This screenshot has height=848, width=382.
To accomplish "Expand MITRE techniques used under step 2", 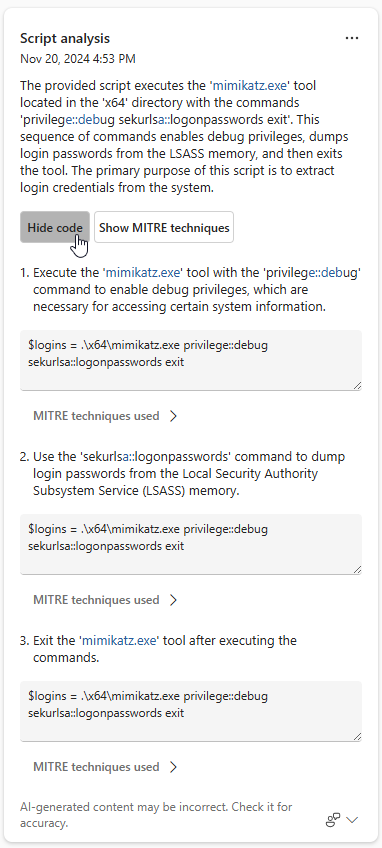I will [x=106, y=600].
